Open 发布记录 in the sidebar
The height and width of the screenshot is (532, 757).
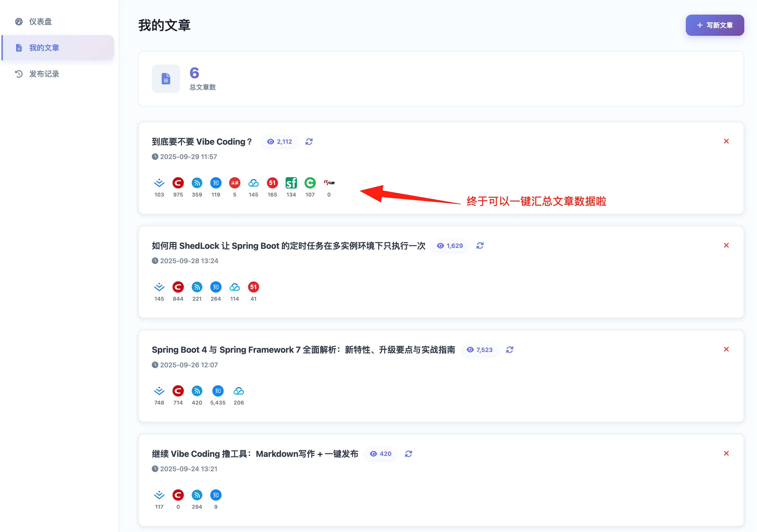44,74
